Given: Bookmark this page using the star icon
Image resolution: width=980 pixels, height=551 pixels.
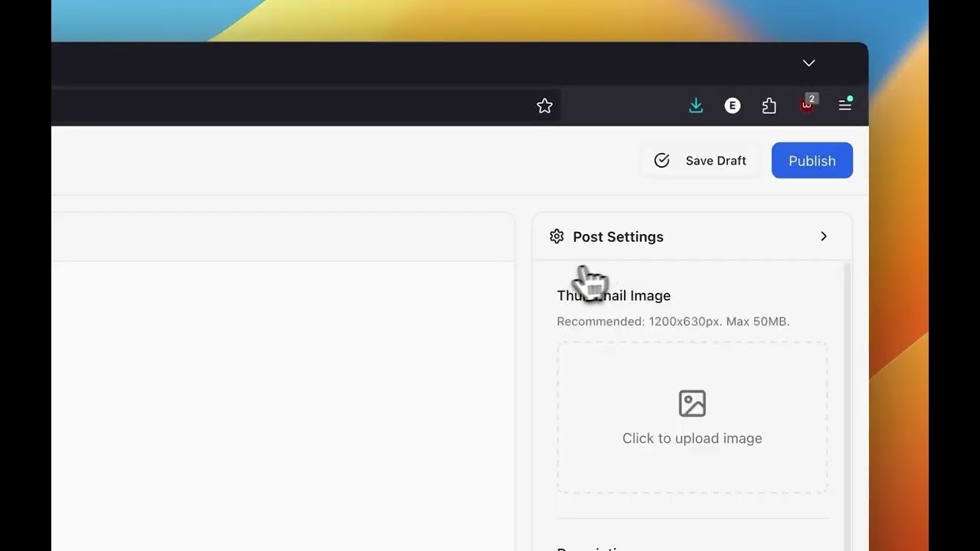Looking at the screenshot, I should [544, 106].
